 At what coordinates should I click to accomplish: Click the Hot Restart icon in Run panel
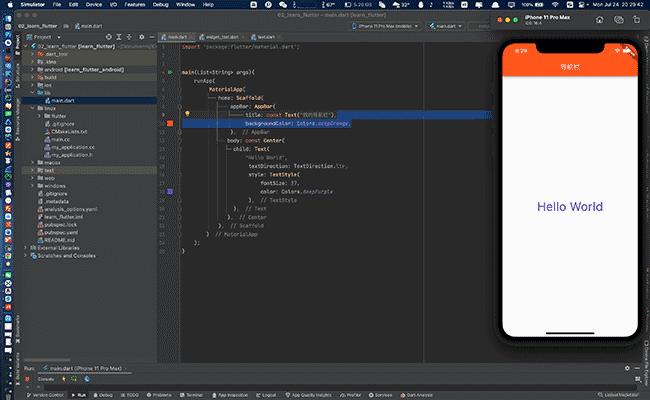74,379
